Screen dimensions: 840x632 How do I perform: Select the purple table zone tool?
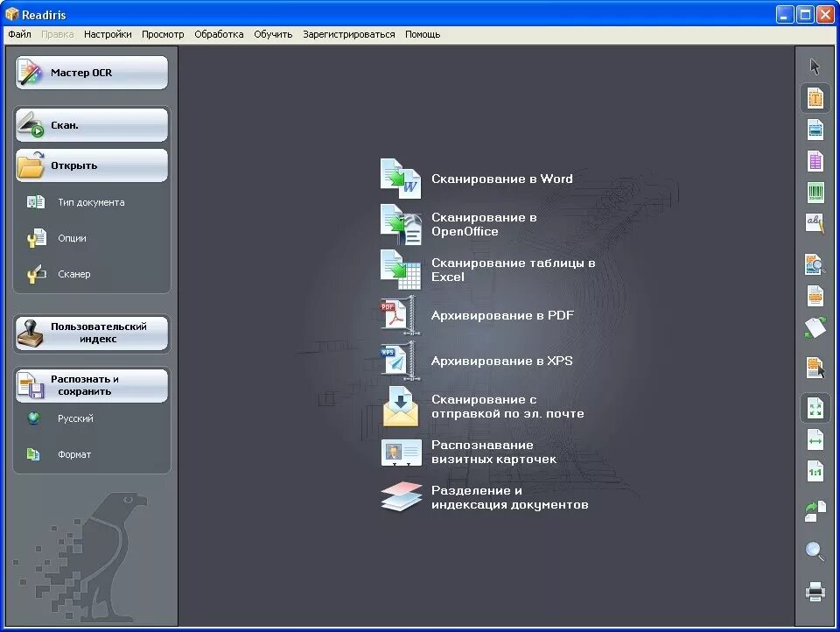pyautogui.click(x=815, y=161)
